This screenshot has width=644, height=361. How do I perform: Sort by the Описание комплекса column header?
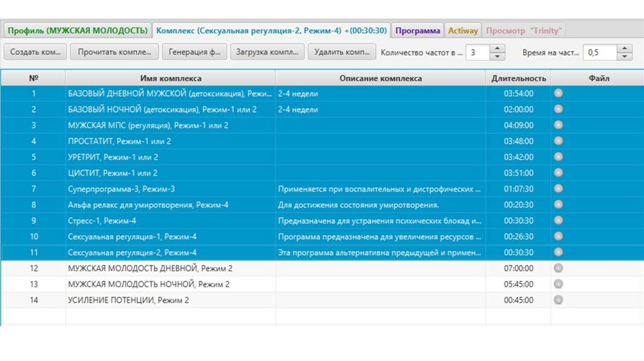point(380,78)
